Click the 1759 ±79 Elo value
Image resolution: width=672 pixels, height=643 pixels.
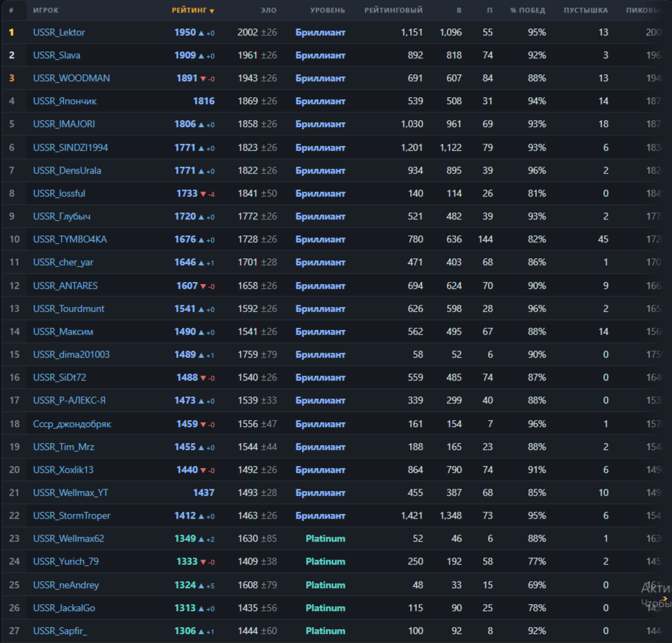[x=258, y=355]
